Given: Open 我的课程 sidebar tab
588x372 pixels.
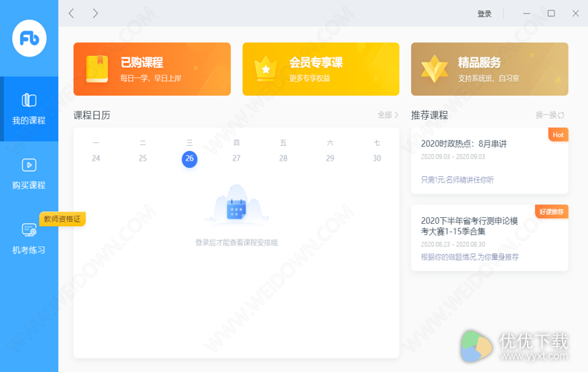Looking at the screenshot, I should [x=29, y=109].
